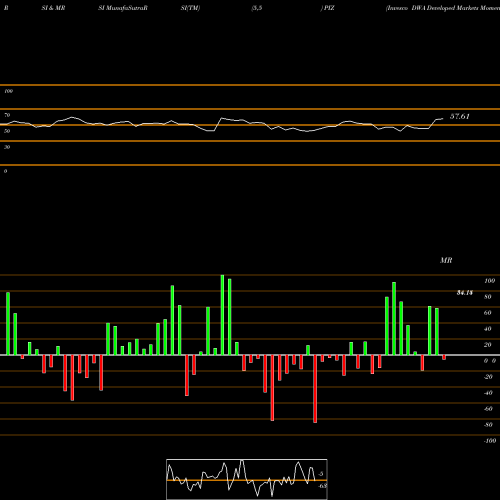Click the '(5,5' parameter text in header
The image size is (500, 500).
pyautogui.click(x=257, y=8)
